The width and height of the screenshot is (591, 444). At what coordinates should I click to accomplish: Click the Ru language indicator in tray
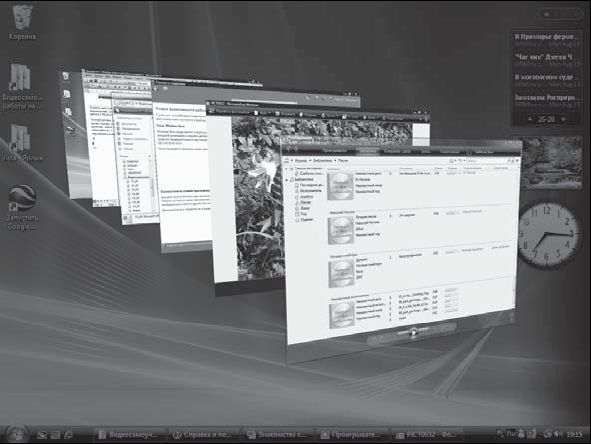tap(510, 434)
